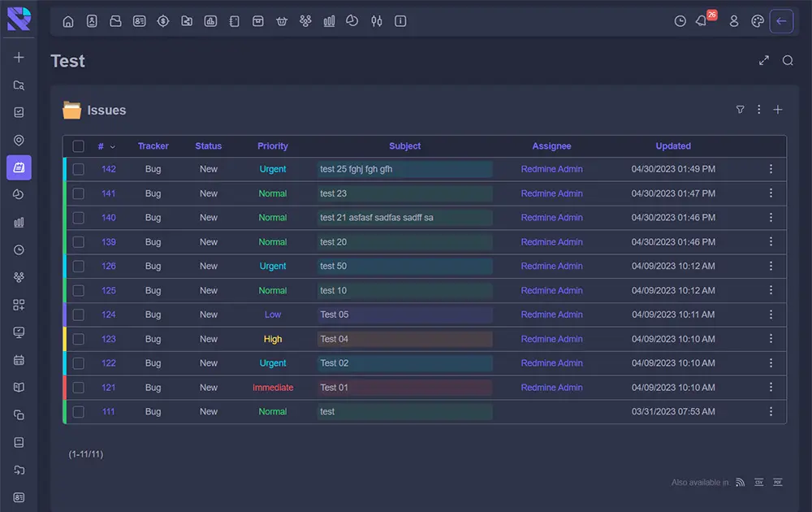Sort table by Updated column
This screenshot has height=512, width=812.
coord(673,146)
